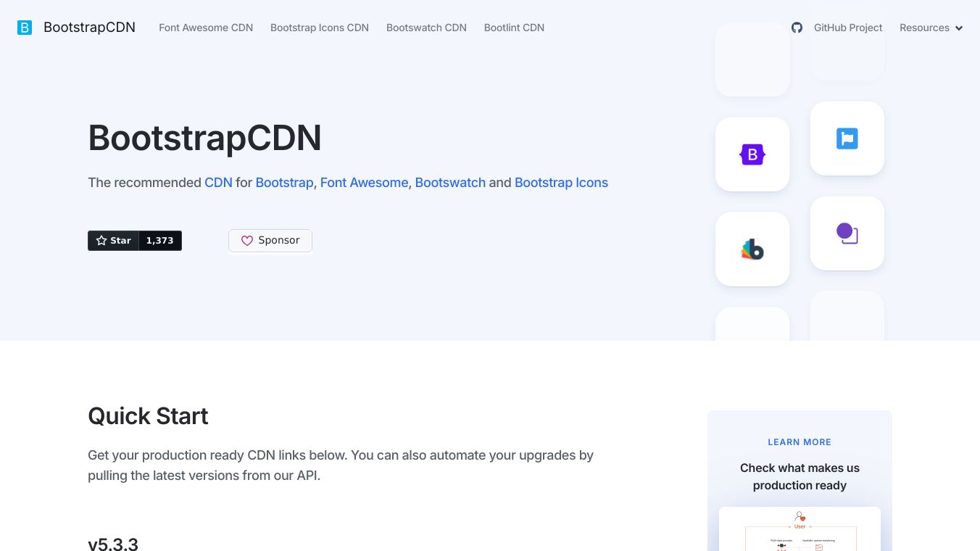
Task: Click the heart icon on Sponsor button
Action: (x=247, y=241)
